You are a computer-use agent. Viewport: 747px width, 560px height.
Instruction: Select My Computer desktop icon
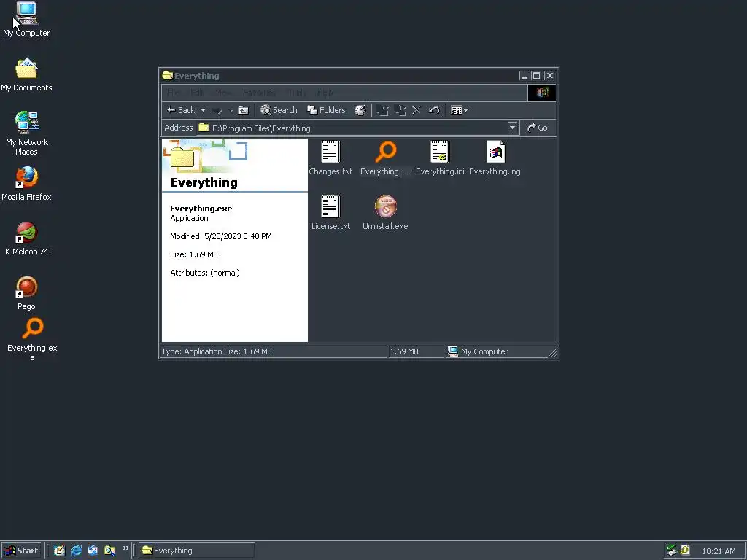[x=26, y=19]
